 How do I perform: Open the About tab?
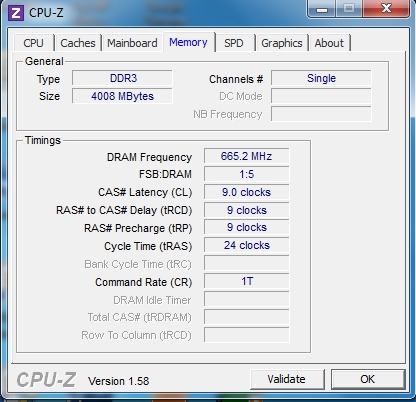329,43
